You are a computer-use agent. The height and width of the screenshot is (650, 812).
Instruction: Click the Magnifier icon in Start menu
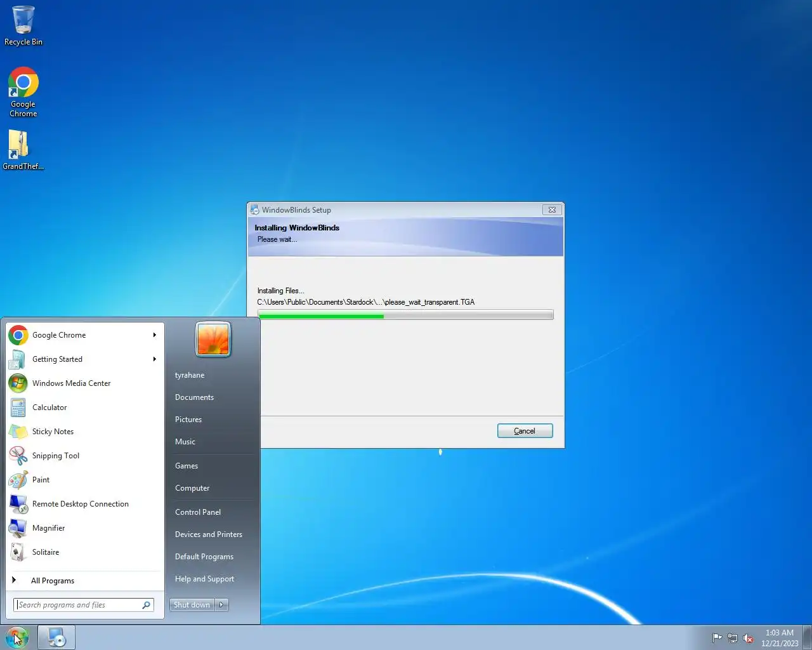coord(18,528)
